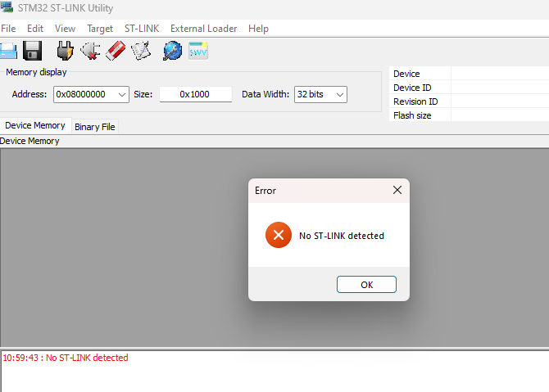Open the Edit menu
Viewport: 549px width, 392px height.
tap(35, 29)
